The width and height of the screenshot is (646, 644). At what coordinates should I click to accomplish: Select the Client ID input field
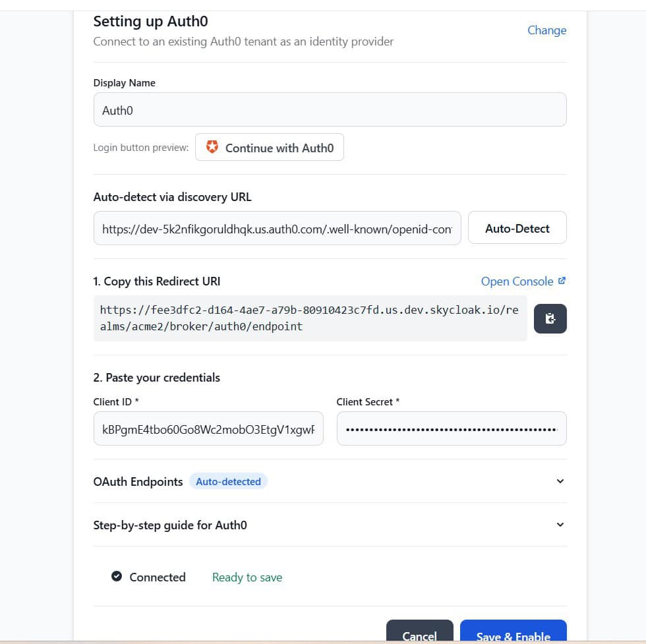click(x=208, y=429)
